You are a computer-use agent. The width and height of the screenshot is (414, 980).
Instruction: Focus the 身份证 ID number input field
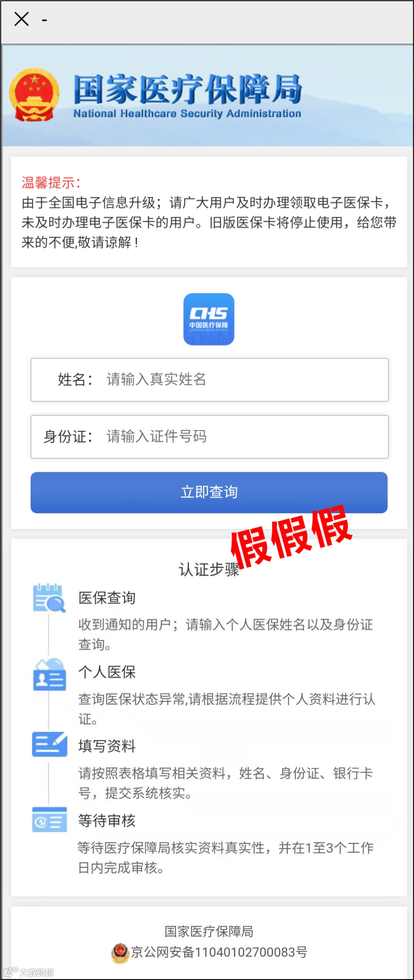210,437
